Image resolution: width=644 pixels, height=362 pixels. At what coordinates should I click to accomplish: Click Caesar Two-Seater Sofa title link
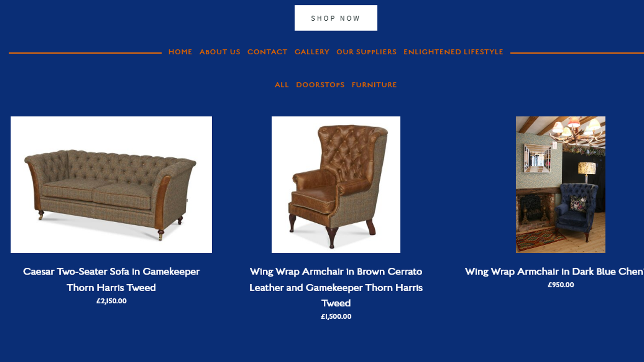pyautogui.click(x=111, y=280)
